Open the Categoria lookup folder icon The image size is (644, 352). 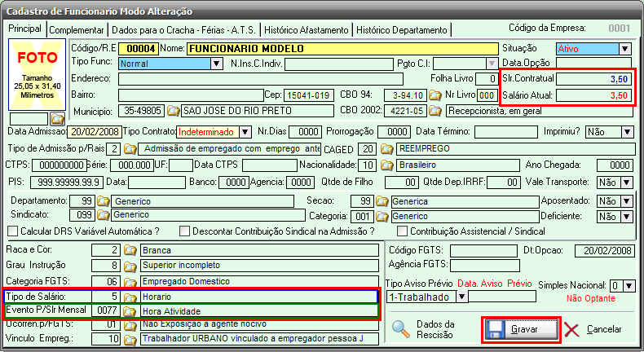[382, 216]
